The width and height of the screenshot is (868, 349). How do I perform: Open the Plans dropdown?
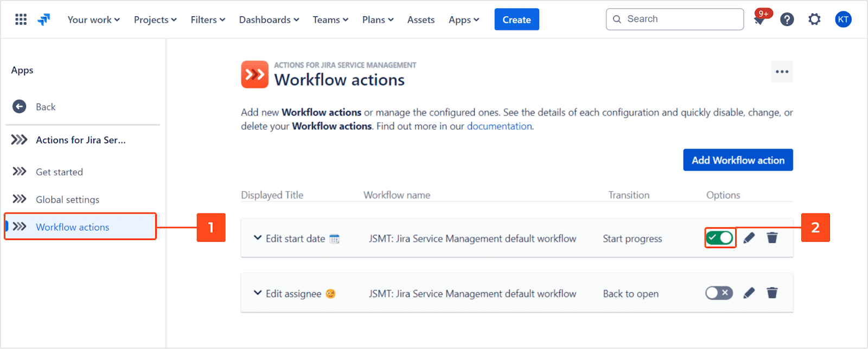coord(378,20)
